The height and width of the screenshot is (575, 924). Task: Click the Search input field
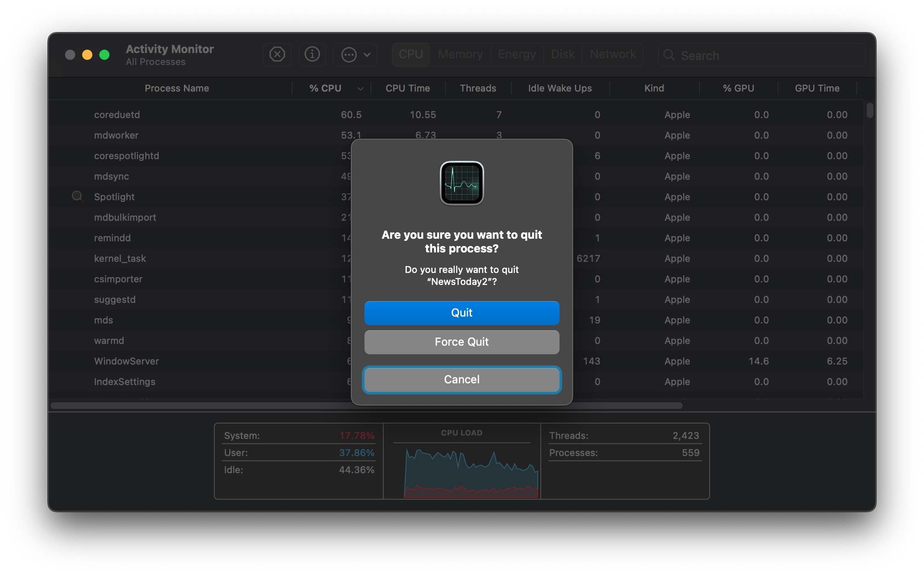point(766,55)
